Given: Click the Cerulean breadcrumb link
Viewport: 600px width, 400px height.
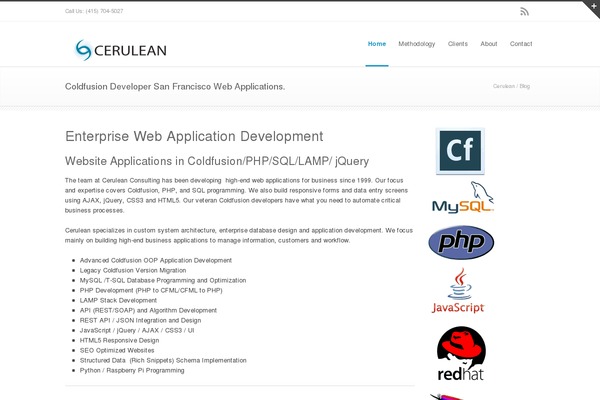Looking at the screenshot, I should (504, 87).
